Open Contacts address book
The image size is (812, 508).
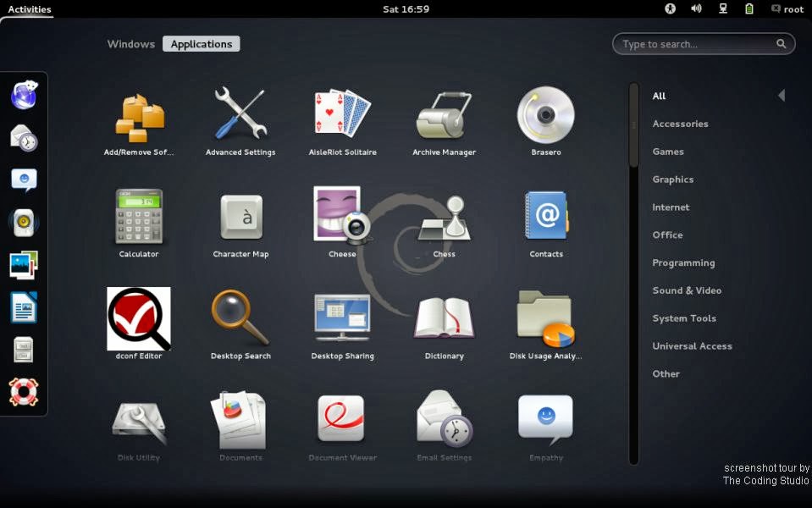(546, 224)
